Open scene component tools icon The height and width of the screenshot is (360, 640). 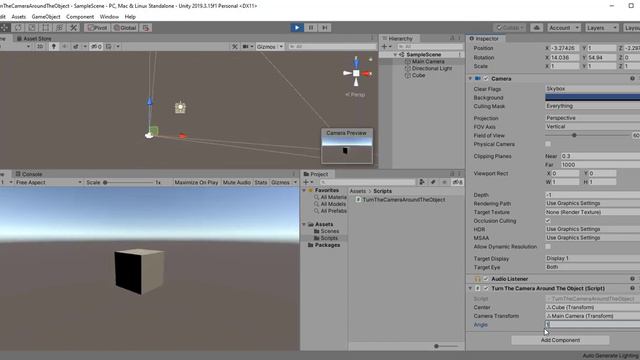tap(235, 47)
